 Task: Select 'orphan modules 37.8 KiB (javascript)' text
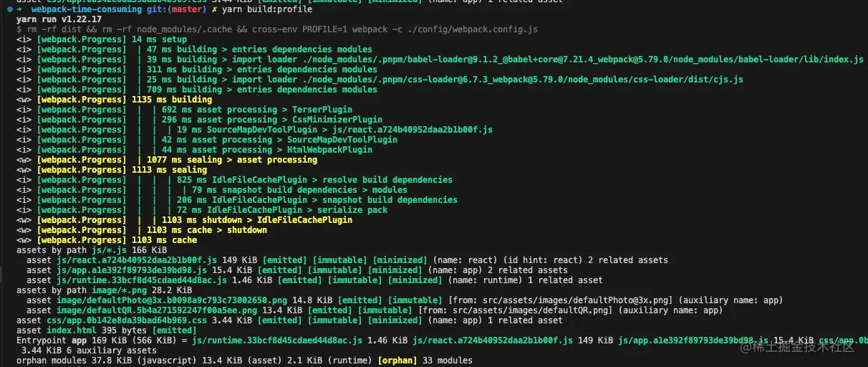pos(107,361)
